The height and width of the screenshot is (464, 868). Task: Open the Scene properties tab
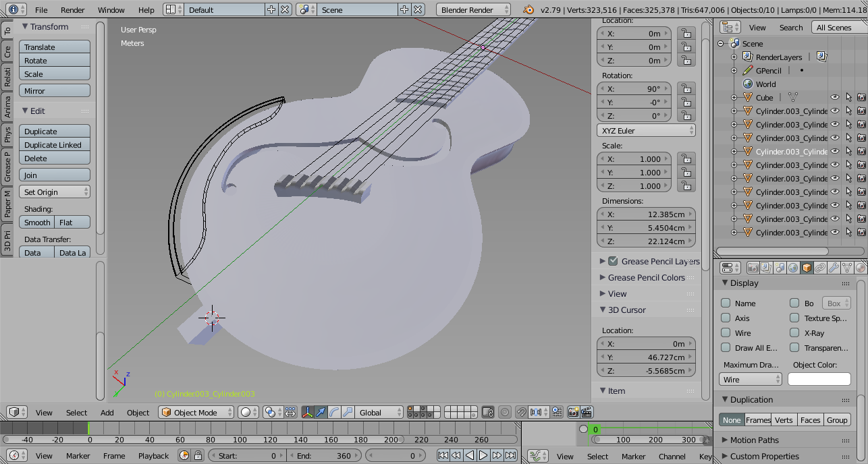[780, 268]
